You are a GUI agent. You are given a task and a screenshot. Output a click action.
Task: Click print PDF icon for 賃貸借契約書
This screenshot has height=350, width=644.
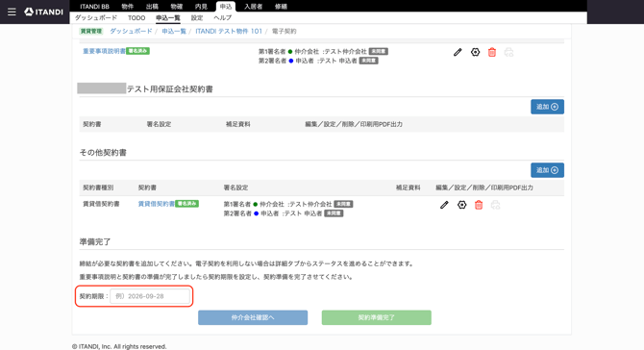(496, 205)
